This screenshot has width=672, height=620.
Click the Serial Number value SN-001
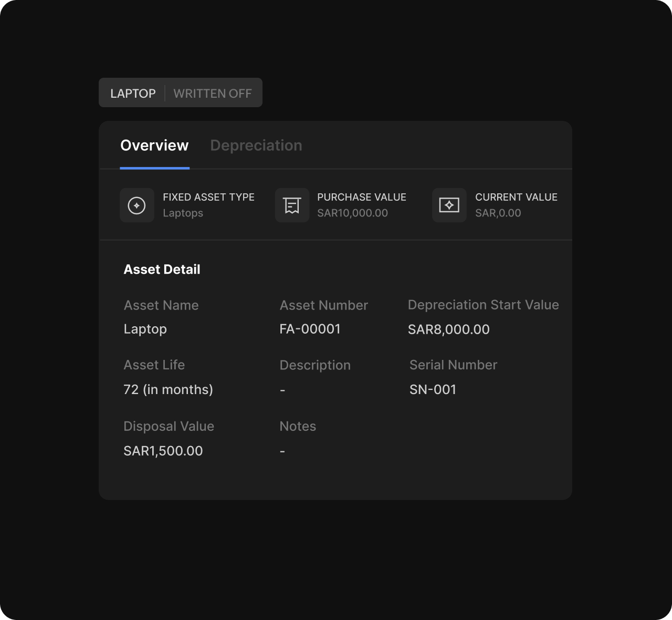tap(433, 389)
